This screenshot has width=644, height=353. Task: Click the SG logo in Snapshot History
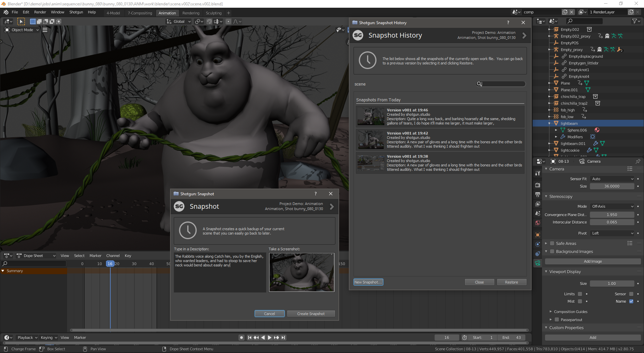pos(358,35)
